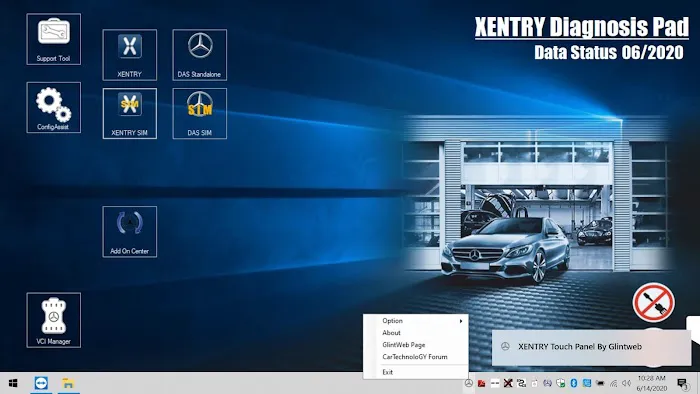Open File Explorer from the taskbar
Screen dimensions: 700x394
coord(68,383)
